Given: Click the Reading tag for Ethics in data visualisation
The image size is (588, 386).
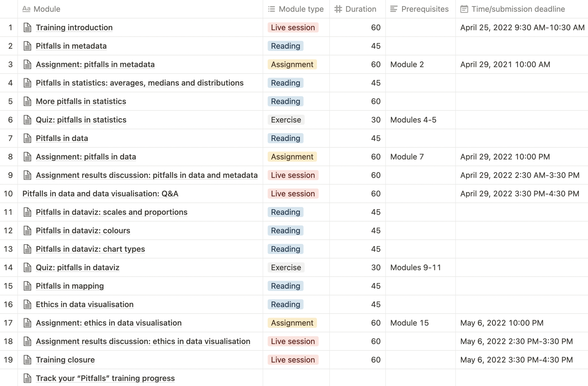Looking at the screenshot, I should [x=285, y=304].
